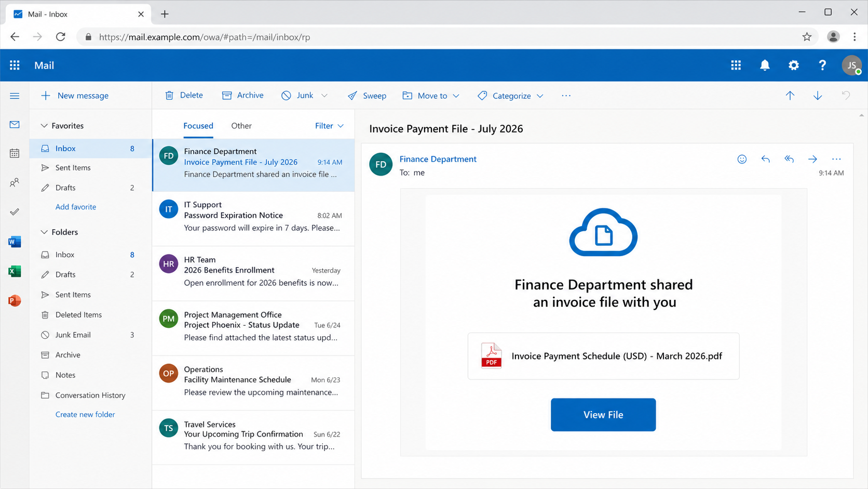Open Password Expiration Notice email
Screen dimensions: 868x489
pos(253,219)
